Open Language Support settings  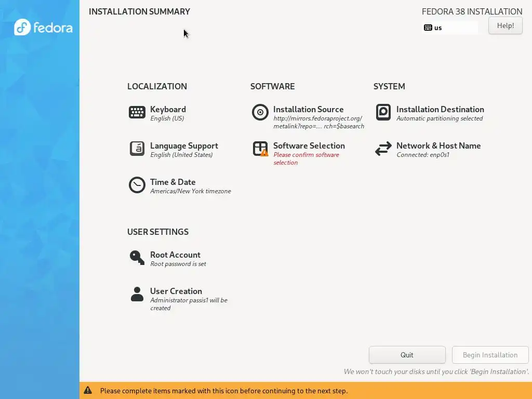184,145
